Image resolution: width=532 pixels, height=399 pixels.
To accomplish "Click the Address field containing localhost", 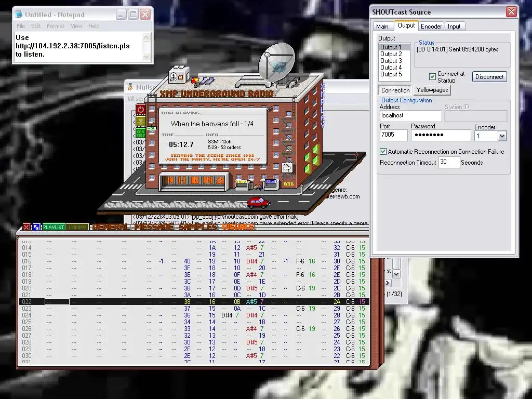I will click(x=410, y=116).
